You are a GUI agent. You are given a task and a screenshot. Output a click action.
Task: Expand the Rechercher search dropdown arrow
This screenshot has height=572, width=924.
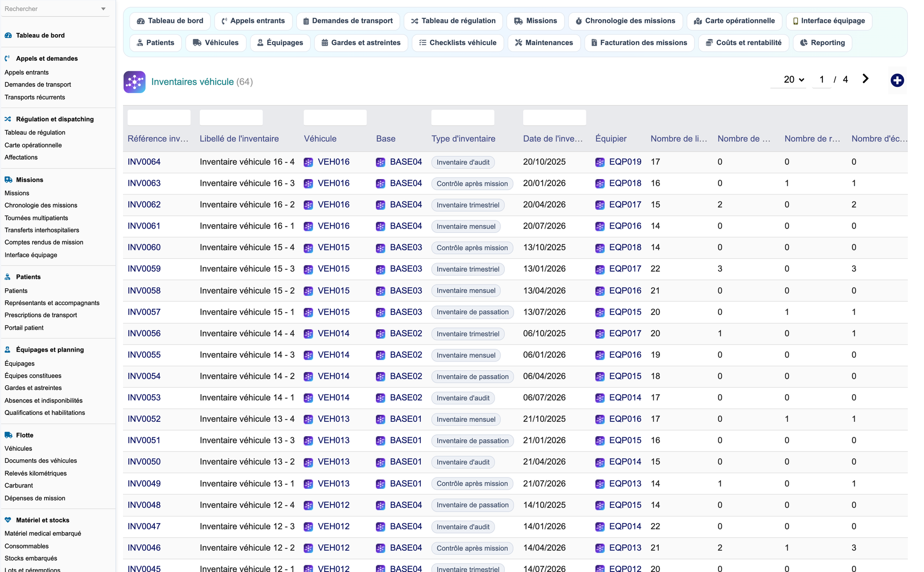[x=104, y=9]
